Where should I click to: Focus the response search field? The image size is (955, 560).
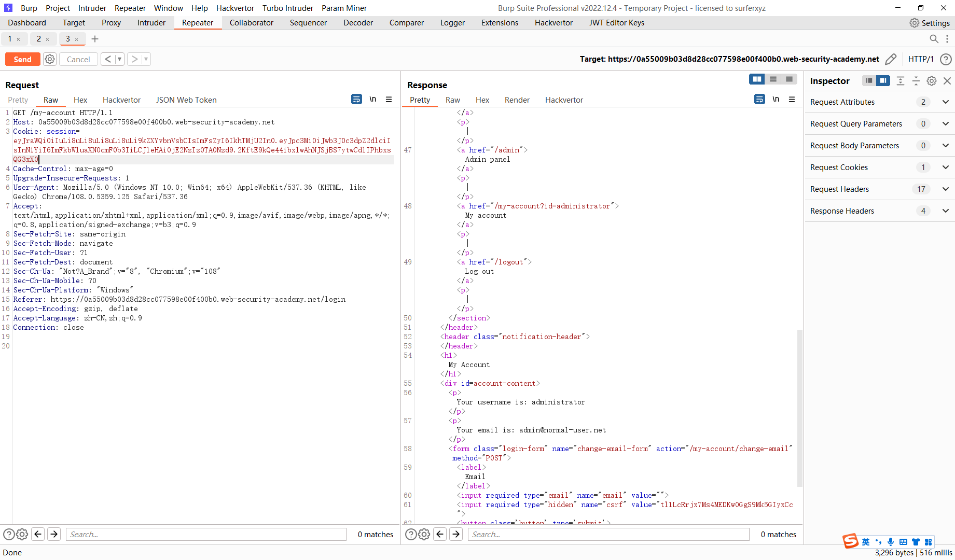pos(608,534)
